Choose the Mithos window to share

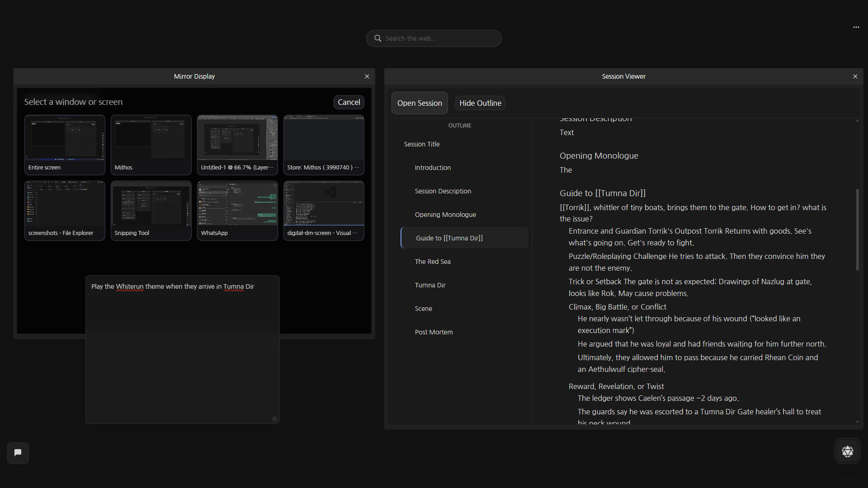(x=151, y=145)
